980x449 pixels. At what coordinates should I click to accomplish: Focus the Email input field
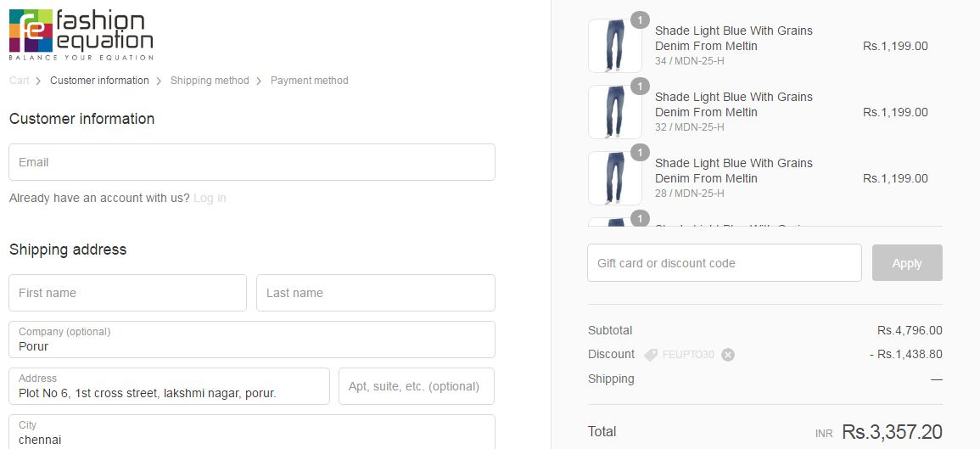[x=252, y=162]
